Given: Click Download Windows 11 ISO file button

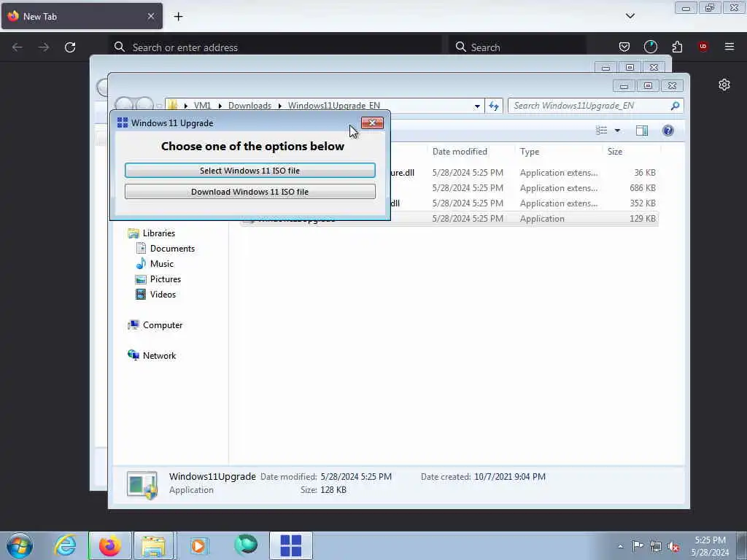Looking at the screenshot, I should point(249,192).
